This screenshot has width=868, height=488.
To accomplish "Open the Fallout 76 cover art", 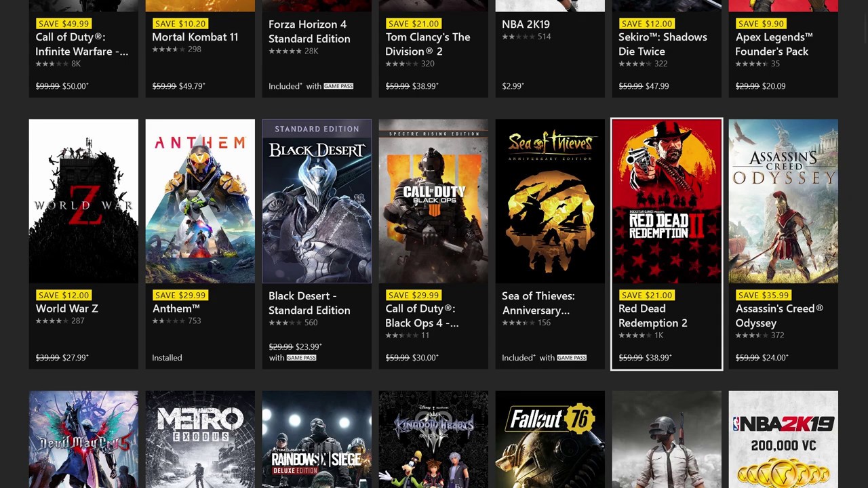I will click(550, 439).
